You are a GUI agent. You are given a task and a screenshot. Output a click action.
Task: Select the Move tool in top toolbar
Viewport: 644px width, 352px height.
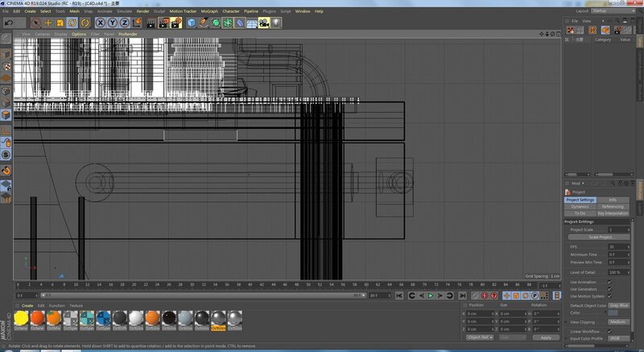tap(48, 23)
